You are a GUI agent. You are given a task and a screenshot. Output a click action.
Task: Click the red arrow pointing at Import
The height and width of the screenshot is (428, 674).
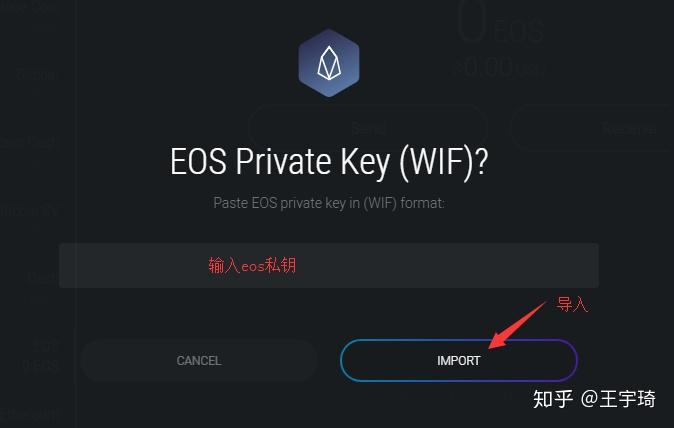(x=518, y=324)
